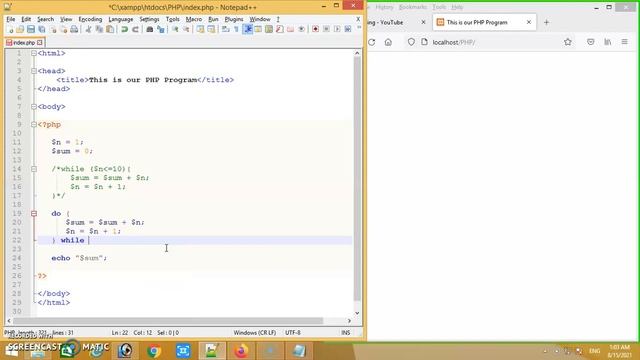The image size is (640, 360).
Task: Click the Chrome icon in the taskbar
Action: pyautogui.click(x=154, y=351)
